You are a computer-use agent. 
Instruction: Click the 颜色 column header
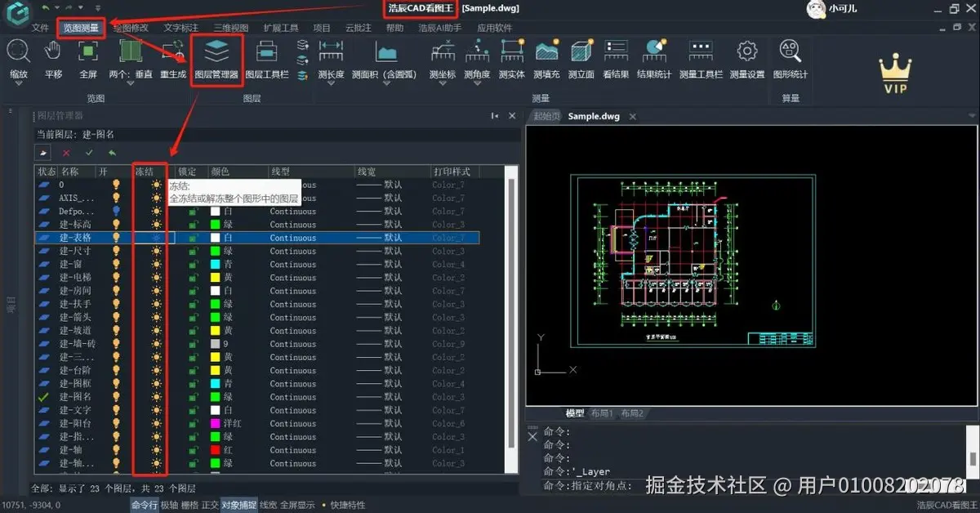pos(220,172)
